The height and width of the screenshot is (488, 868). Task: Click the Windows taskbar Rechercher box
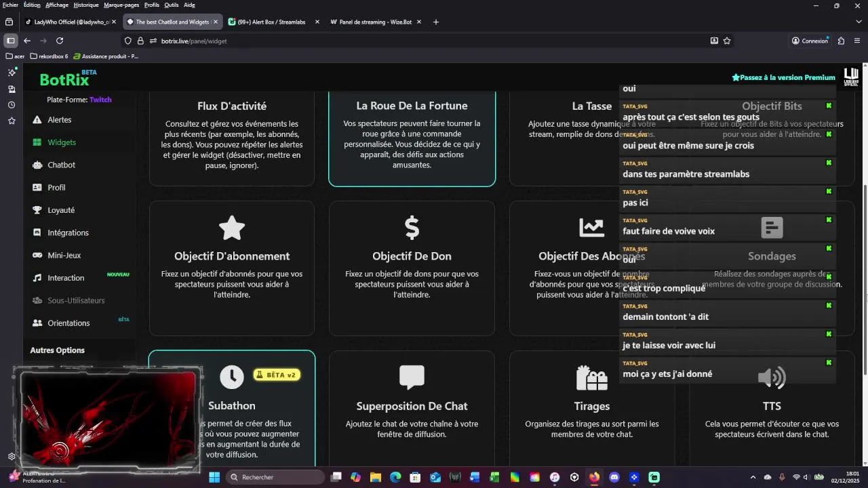[275, 477]
